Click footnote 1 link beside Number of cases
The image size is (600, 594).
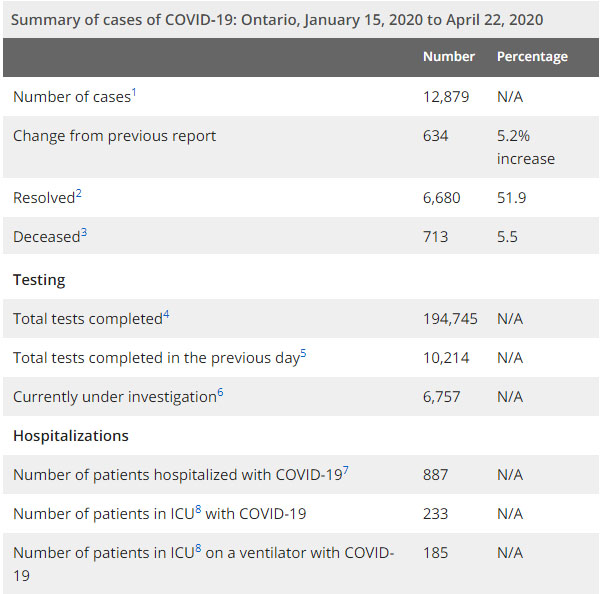click(x=134, y=91)
